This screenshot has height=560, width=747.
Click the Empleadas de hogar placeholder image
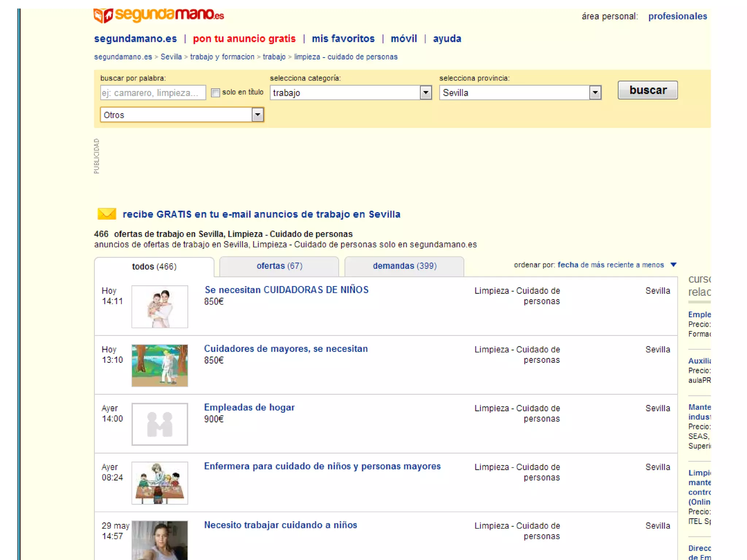[x=160, y=424]
